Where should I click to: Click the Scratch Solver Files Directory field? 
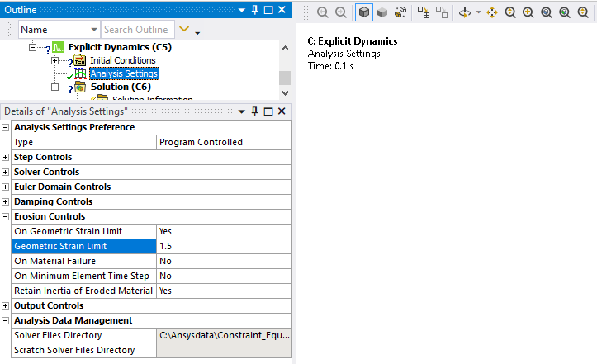coord(224,350)
